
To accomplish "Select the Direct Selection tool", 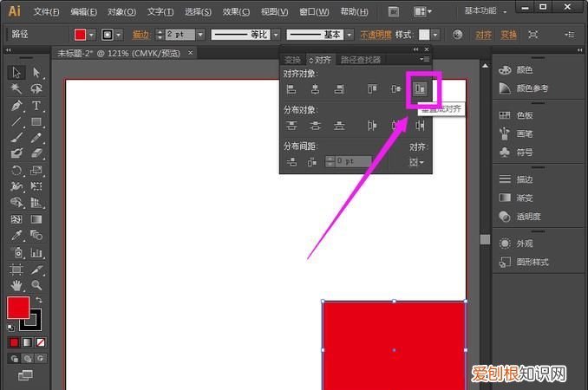I will (36, 72).
